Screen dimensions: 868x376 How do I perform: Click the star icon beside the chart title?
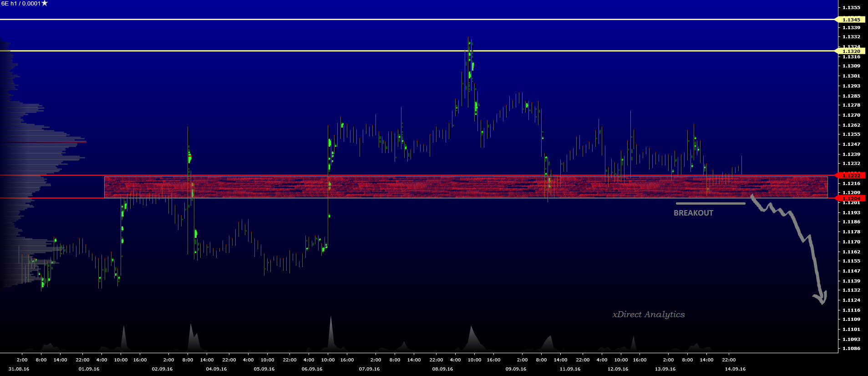(45, 4)
